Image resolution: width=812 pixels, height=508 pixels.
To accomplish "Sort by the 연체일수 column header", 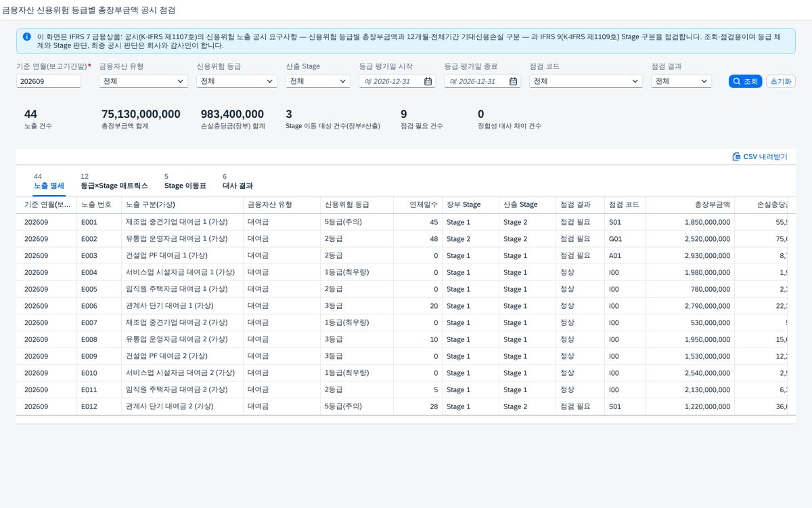I will click(418, 205).
